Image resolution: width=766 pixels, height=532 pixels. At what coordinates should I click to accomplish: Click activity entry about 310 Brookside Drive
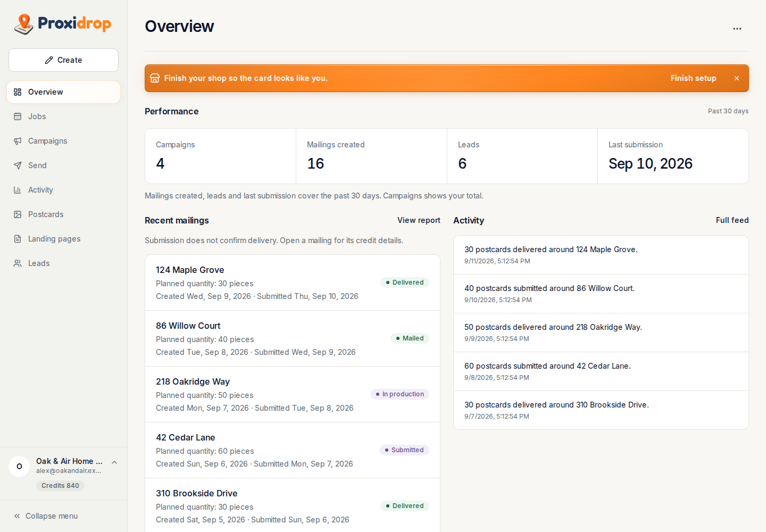point(601,410)
